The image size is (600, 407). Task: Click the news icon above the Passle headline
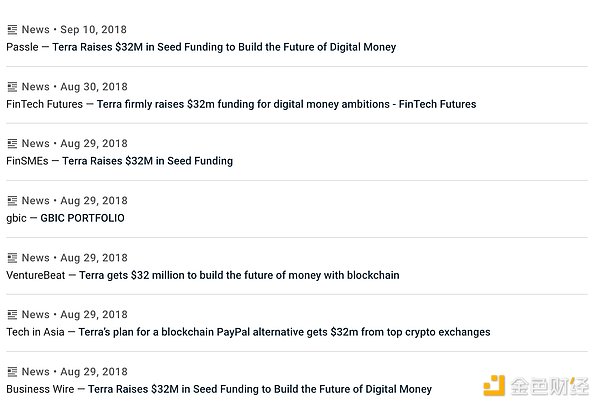tap(12, 30)
